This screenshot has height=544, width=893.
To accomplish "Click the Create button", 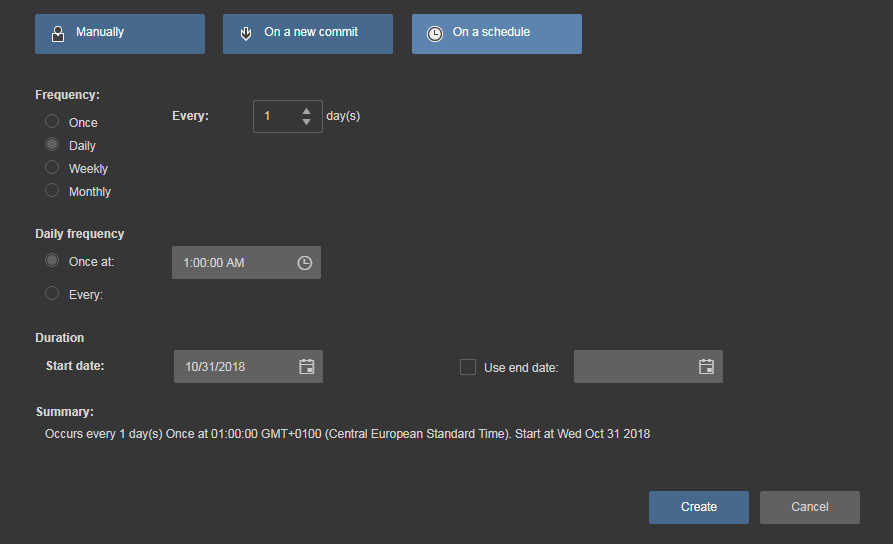I will 699,507.
